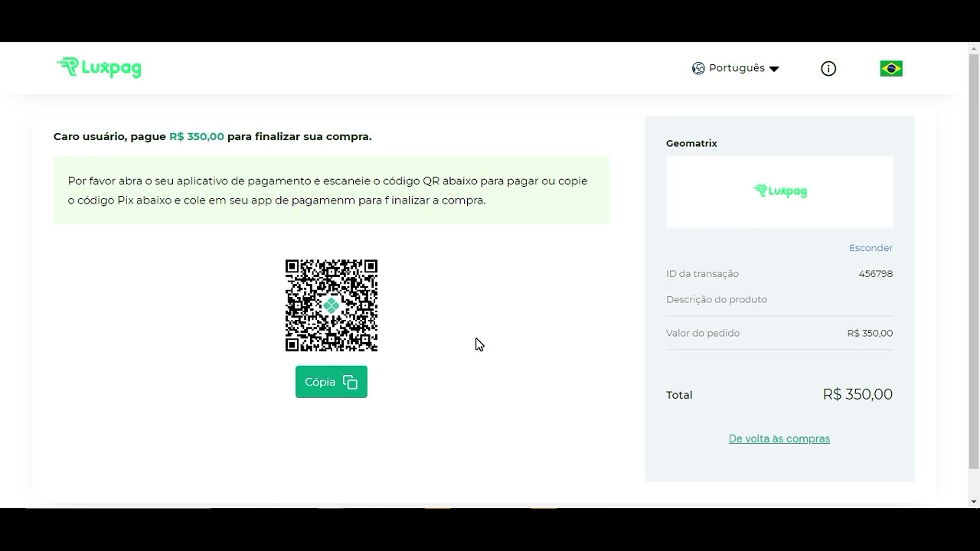Follow the De volta às compras link
980x551 pixels.
click(779, 439)
